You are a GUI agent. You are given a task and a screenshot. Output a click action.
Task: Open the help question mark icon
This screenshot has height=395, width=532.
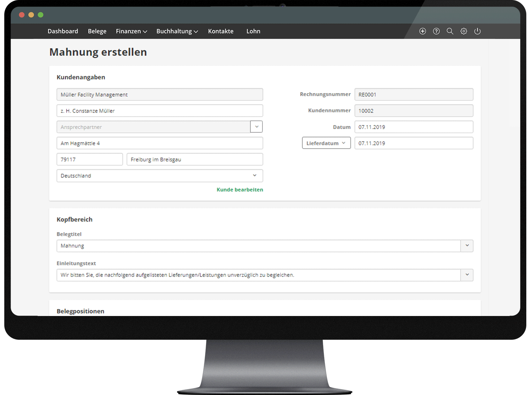[436, 31]
